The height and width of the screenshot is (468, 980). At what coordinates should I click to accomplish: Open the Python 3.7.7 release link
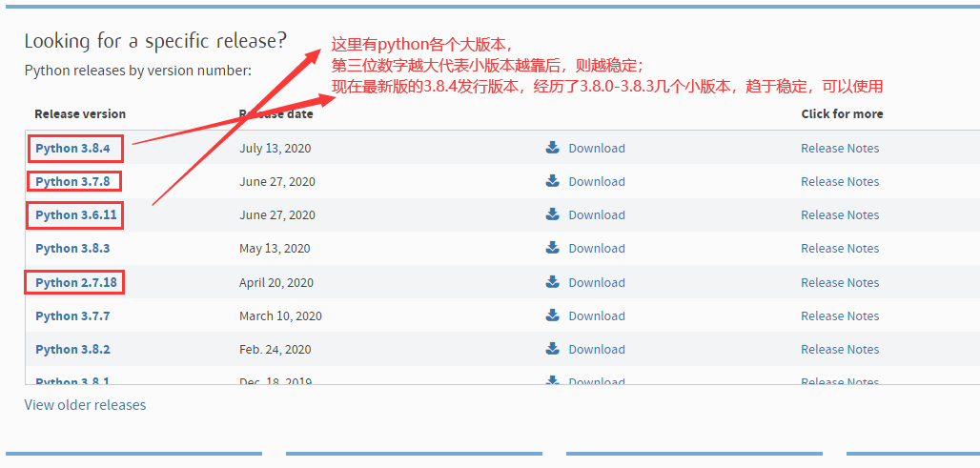click(72, 316)
